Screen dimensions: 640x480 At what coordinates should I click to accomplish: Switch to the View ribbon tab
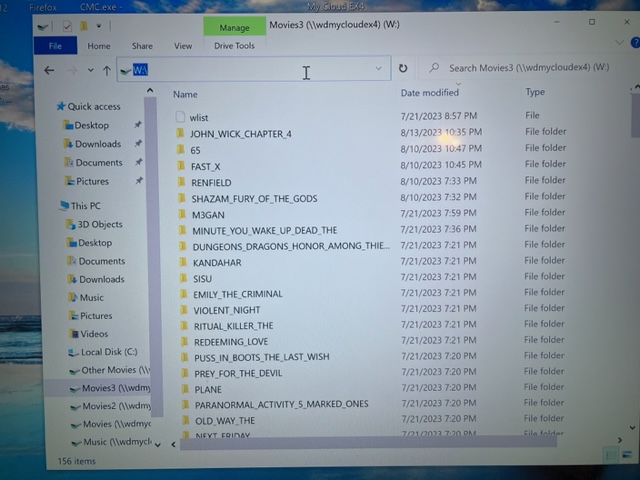click(x=183, y=46)
